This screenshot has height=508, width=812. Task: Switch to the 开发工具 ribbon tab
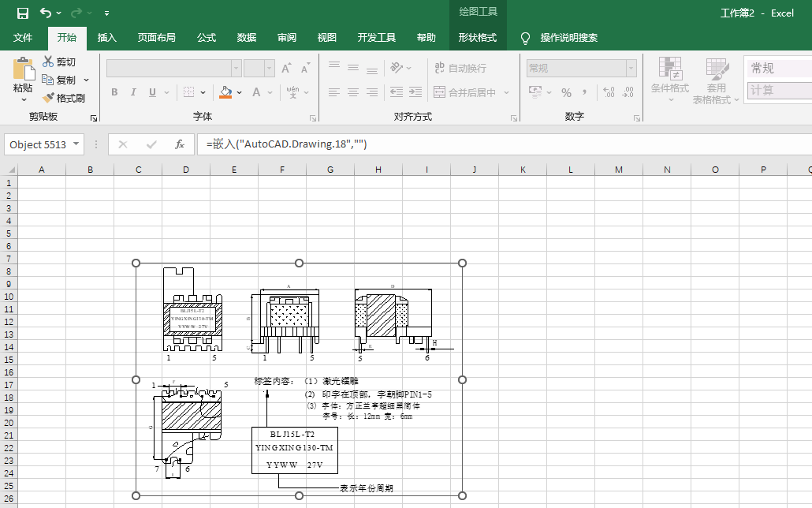(377, 37)
